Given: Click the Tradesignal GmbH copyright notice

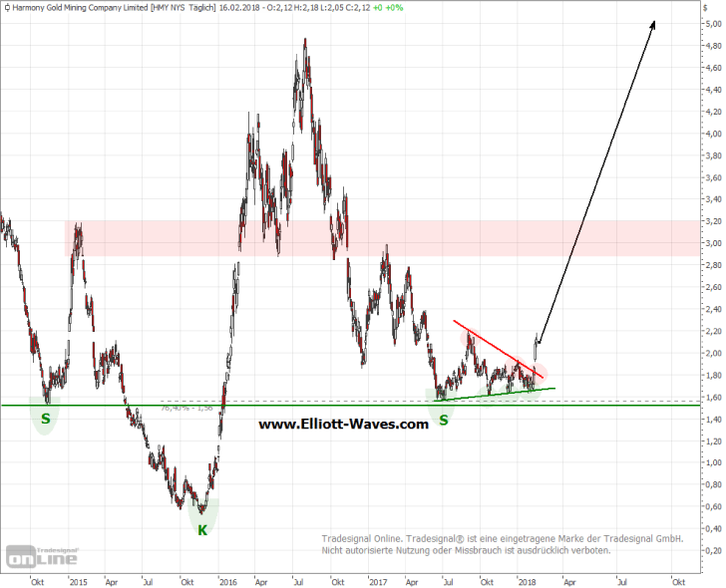Looking at the screenshot, I should click(x=502, y=544).
